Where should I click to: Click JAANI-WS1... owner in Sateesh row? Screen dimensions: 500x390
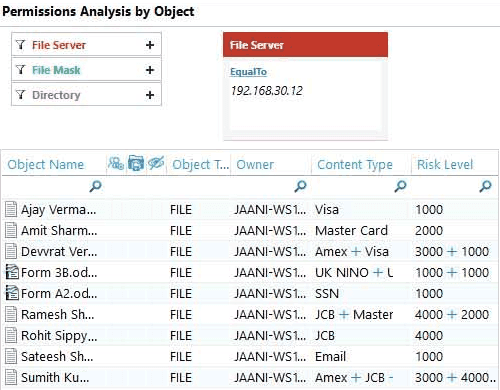pos(270,357)
